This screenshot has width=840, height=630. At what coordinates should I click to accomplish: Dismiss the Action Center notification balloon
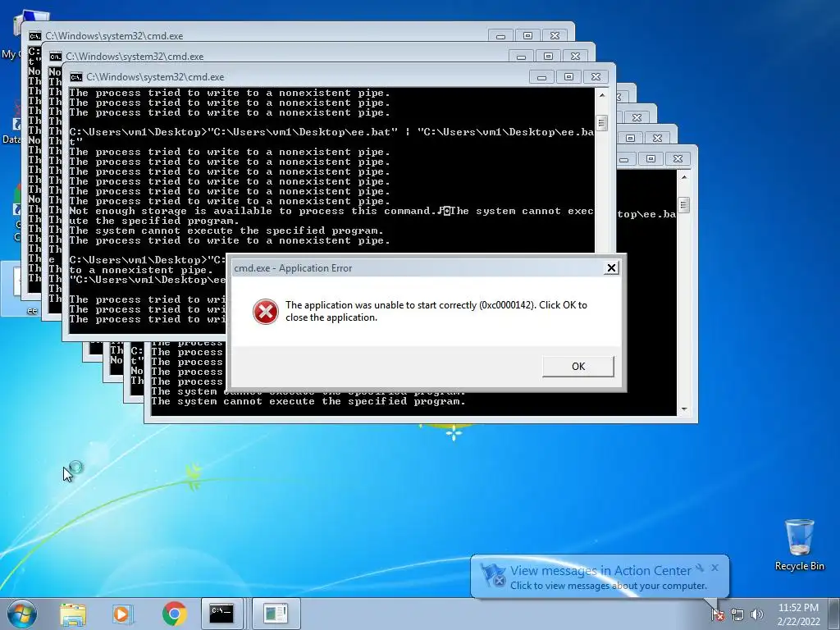click(x=714, y=568)
